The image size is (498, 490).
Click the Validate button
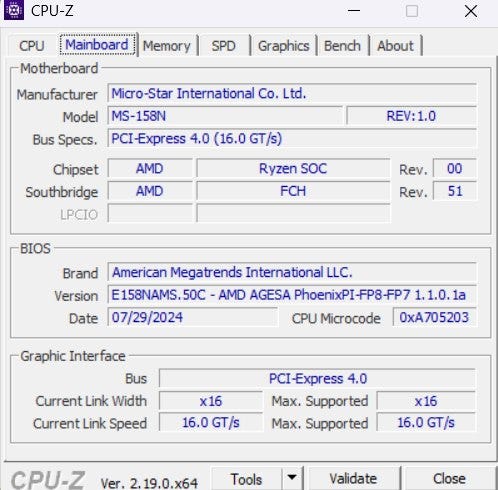353,479
